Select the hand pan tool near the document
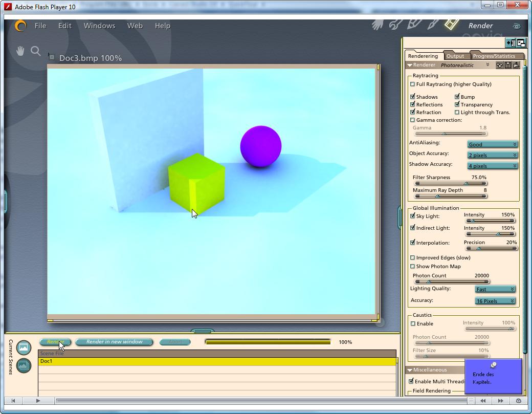The width and height of the screenshot is (532, 414). 20,51
